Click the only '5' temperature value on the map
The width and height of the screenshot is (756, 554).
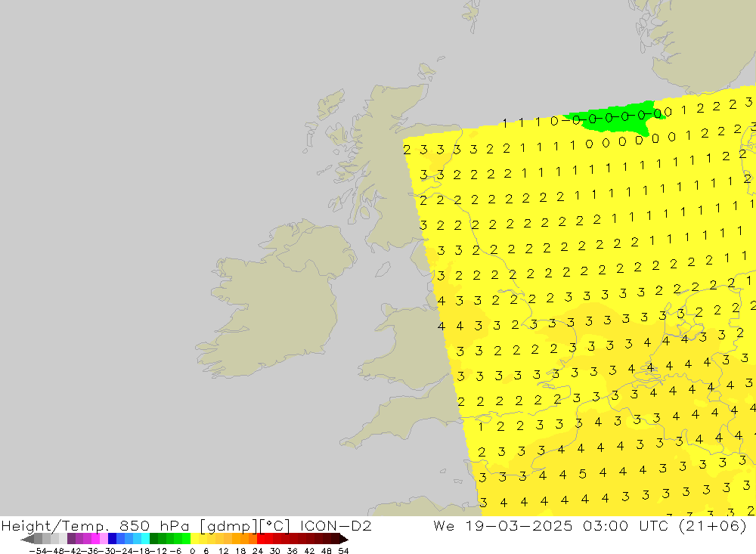[582, 474]
